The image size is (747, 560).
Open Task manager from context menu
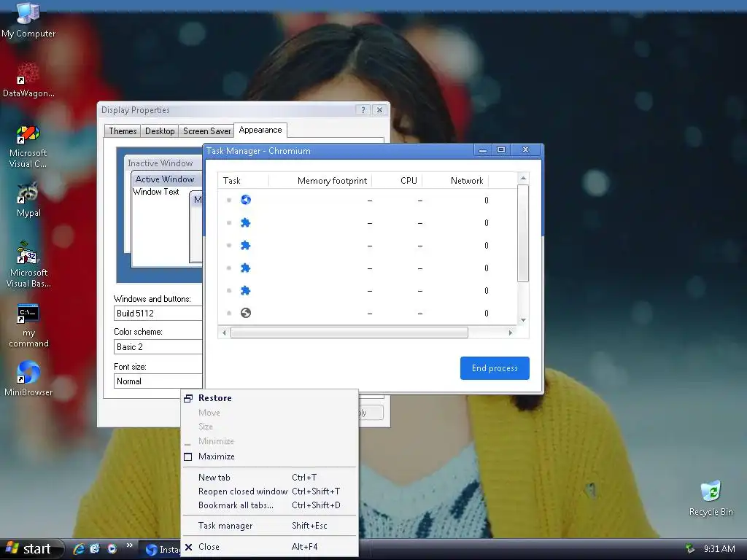point(270,525)
